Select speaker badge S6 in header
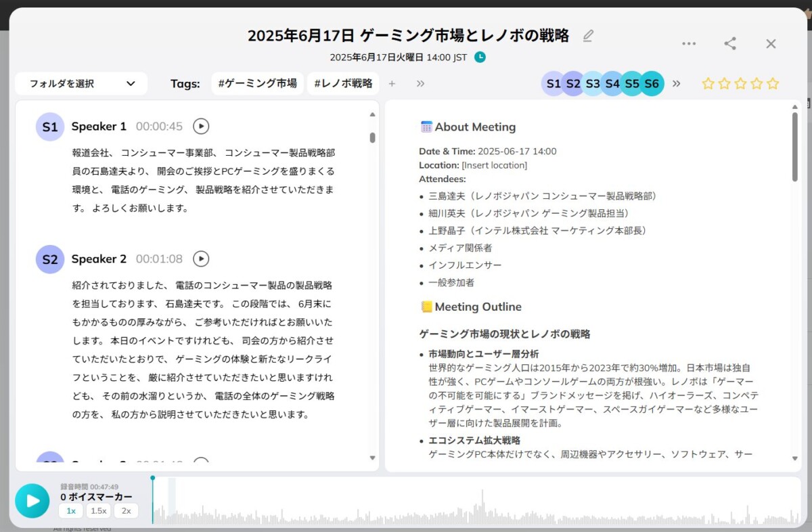 [x=652, y=83]
